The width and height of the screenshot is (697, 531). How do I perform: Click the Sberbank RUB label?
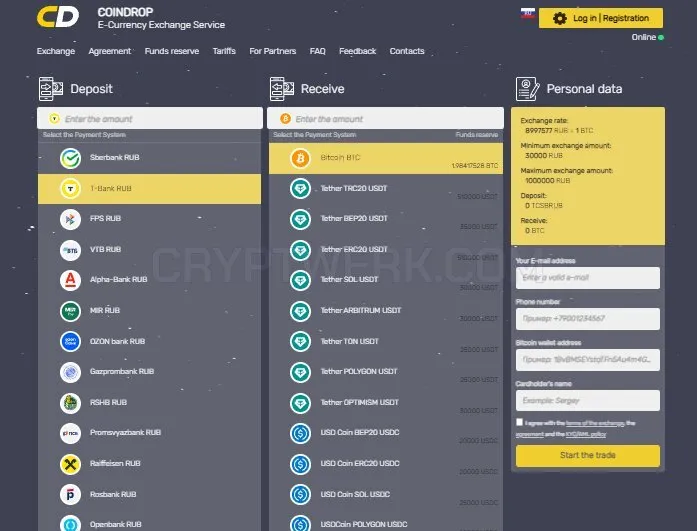[x=115, y=157]
